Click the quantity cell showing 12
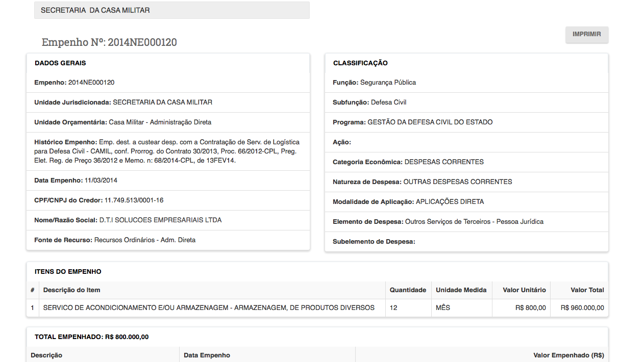The width and height of the screenshot is (644, 362). pos(408,308)
